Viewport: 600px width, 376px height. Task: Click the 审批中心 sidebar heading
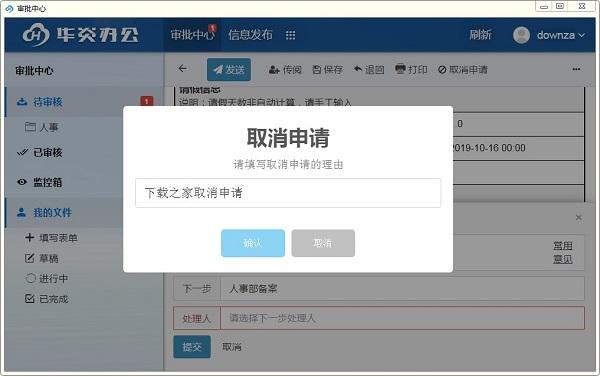pos(34,70)
